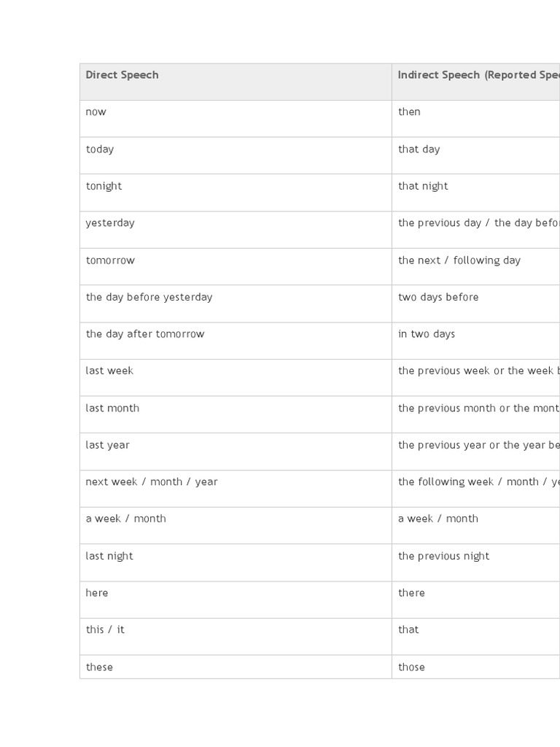This screenshot has width=560, height=747.
Task: Click "the previous night" cell
Action: [x=443, y=556]
